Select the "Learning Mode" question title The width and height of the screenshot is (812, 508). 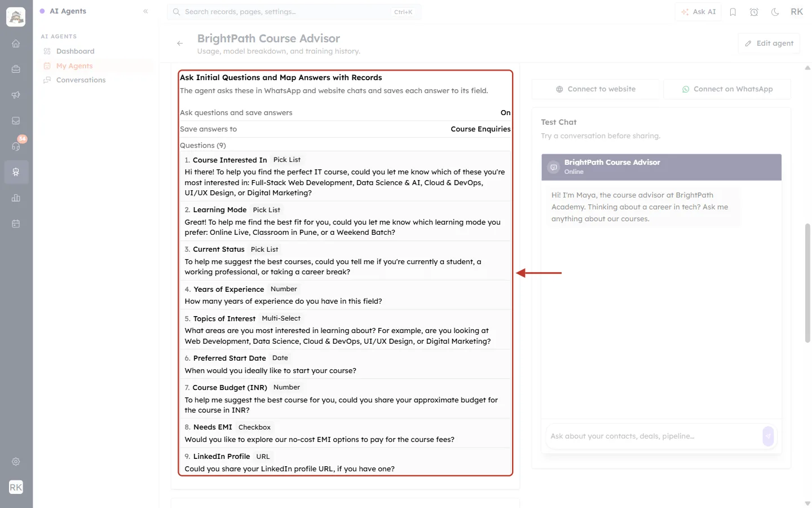tap(220, 210)
